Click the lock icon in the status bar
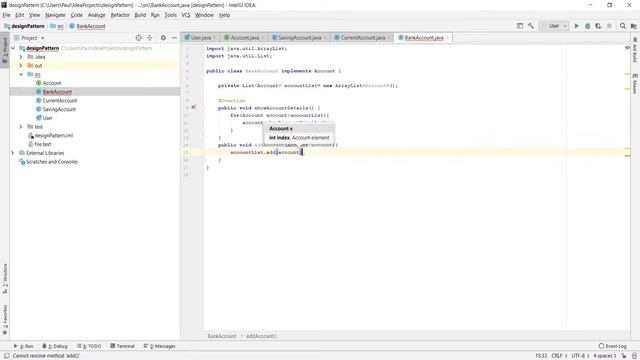 tap(624, 356)
